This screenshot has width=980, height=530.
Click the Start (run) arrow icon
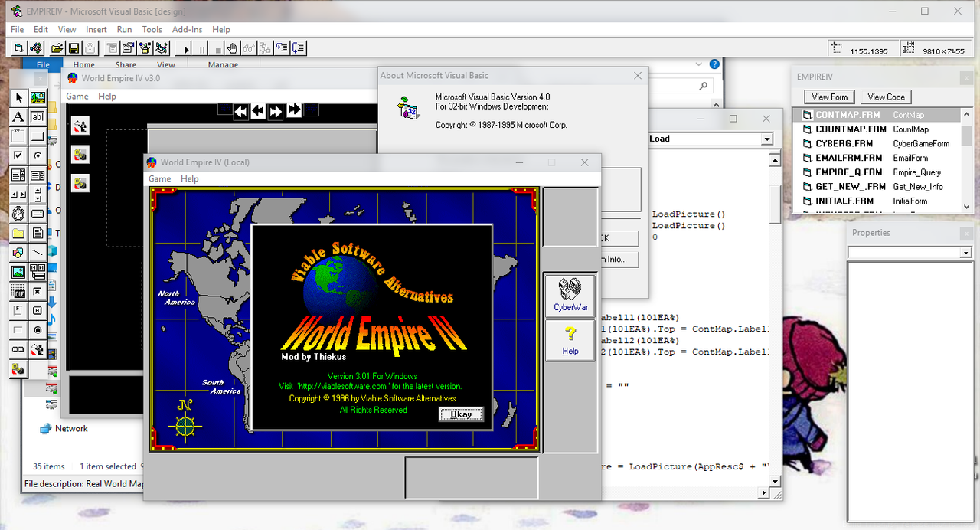tap(185, 48)
